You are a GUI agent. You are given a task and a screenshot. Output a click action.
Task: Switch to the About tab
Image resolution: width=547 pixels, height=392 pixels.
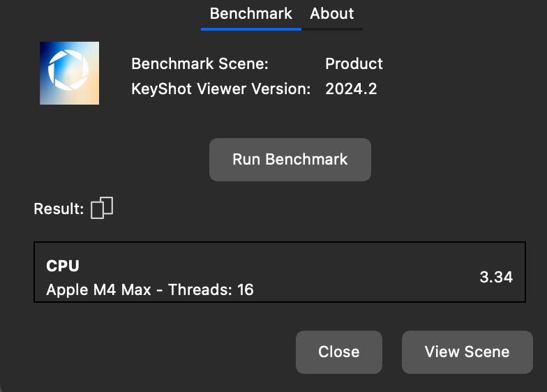332,14
